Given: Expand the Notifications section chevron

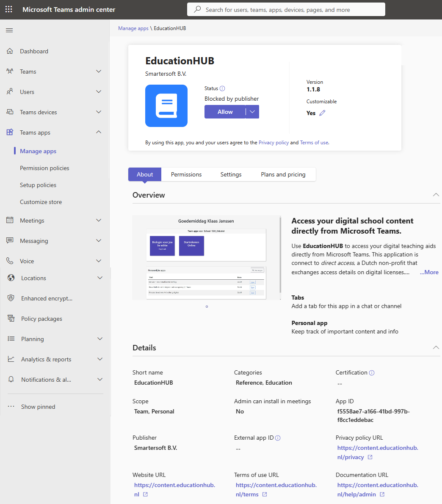Looking at the screenshot, I should (x=100, y=379).
